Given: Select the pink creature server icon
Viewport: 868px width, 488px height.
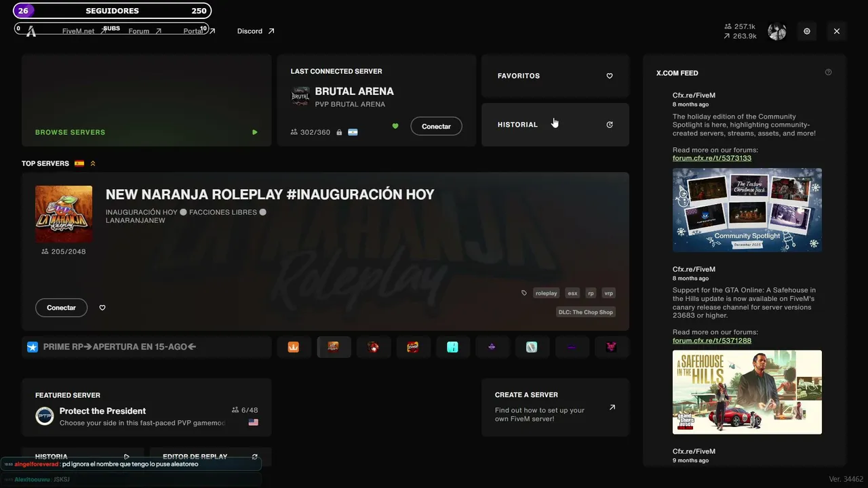Looking at the screenshot, I should point(612,347).
